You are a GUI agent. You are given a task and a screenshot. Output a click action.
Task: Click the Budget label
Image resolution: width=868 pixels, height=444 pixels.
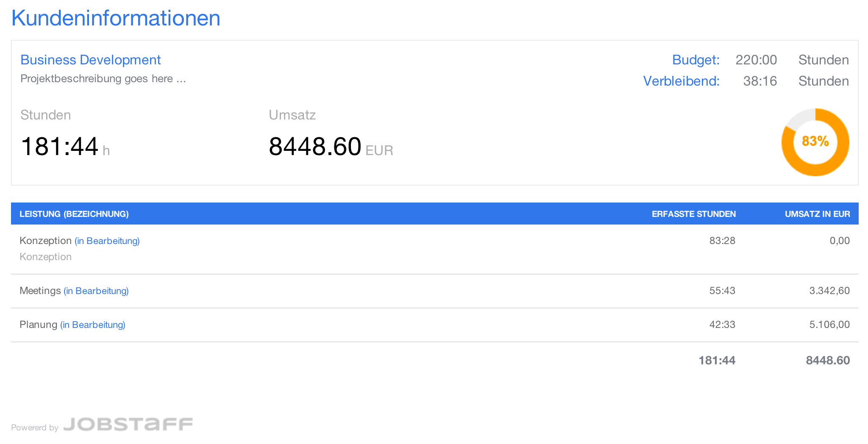(696, 60)
